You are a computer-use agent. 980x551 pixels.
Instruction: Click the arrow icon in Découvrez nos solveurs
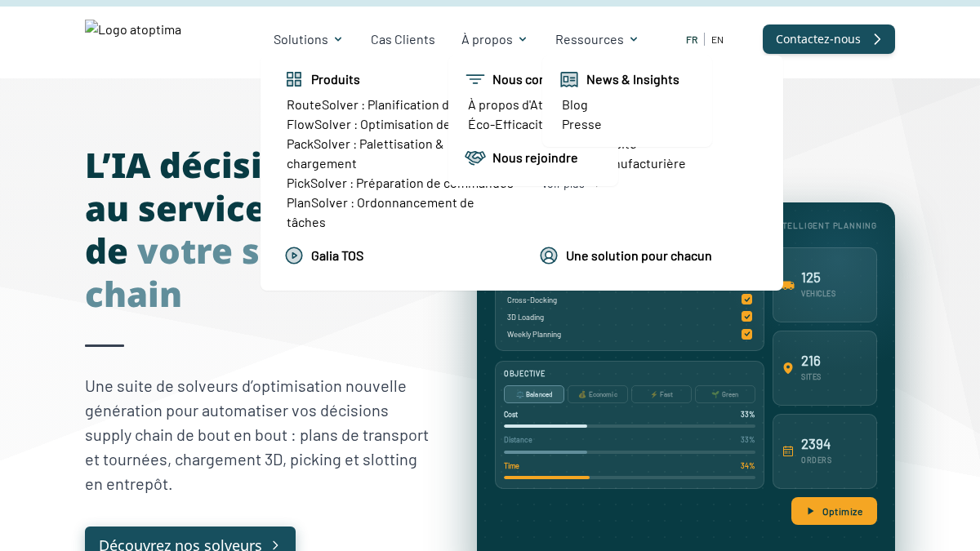click(275, 545)
